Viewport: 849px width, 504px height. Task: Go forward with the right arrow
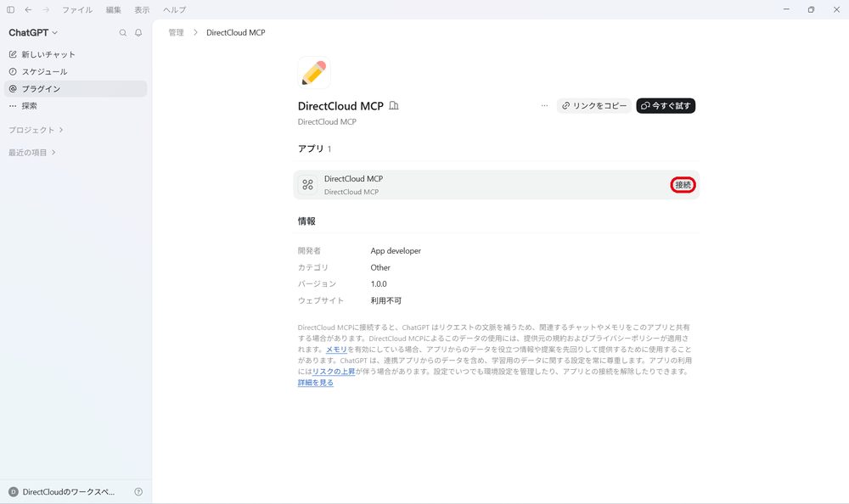coord(46,9)
